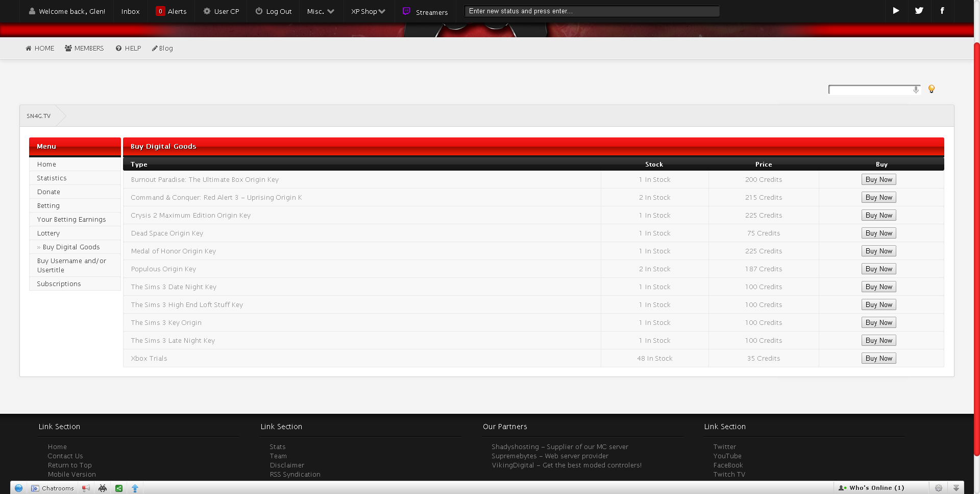Open the Facebook icon link
This screenshot has height=494, width=980.
(x=942, y=11)
